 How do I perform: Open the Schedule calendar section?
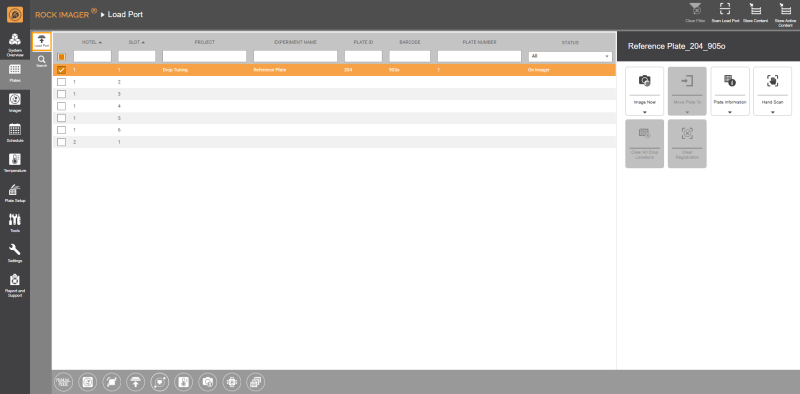coord(15,133)
